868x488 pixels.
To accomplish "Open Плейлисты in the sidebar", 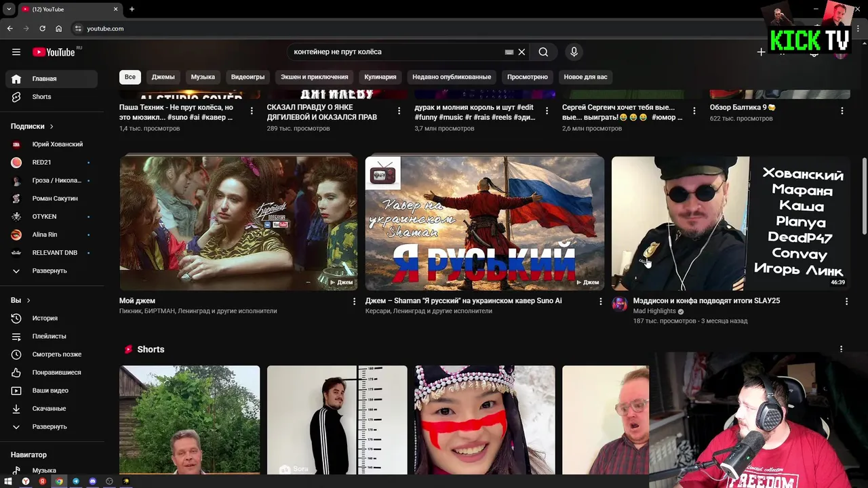I will [x=52, y=336].
